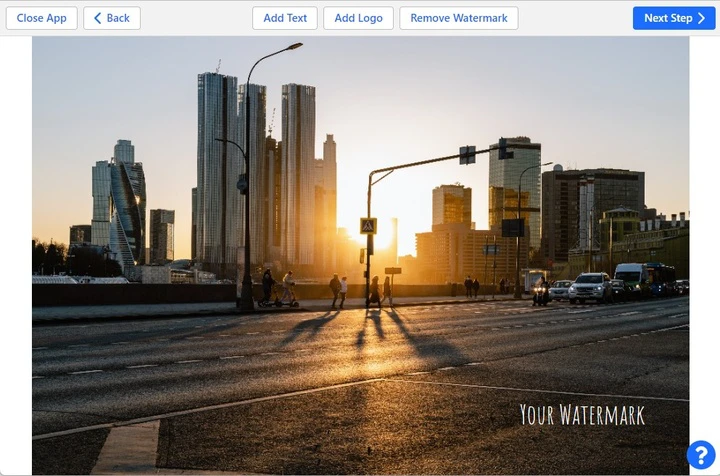Image resolution: width=720 pixels, height=476 pixels.
Task: Click the right chevron arrow in Next Step
Action: pyautogui.click(x=701, y=18)
